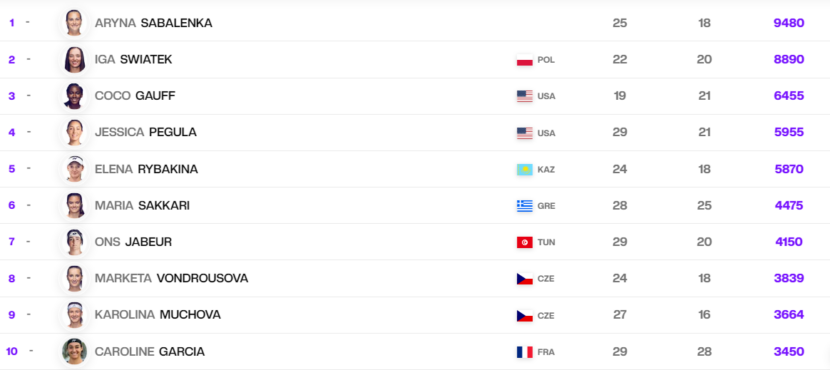
Task: Click the rank number 10
Action: 12,351
